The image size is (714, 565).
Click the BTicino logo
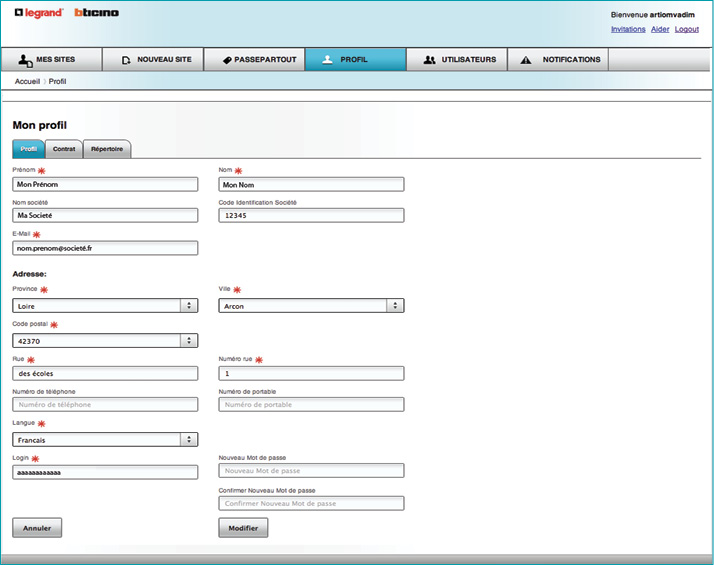click(x=96, y=13)
